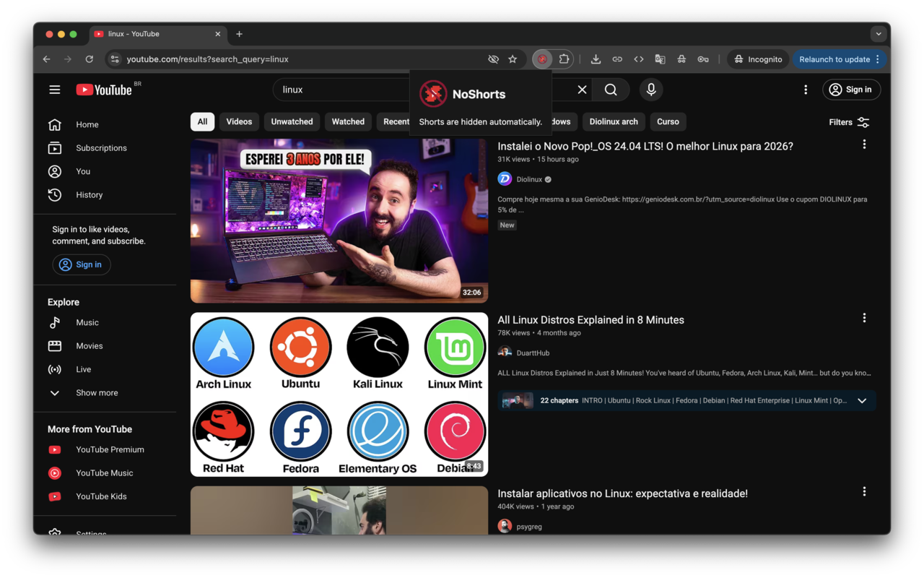Start voice search with the microphone
The image size is (924, 578).
tap(651, 90)
